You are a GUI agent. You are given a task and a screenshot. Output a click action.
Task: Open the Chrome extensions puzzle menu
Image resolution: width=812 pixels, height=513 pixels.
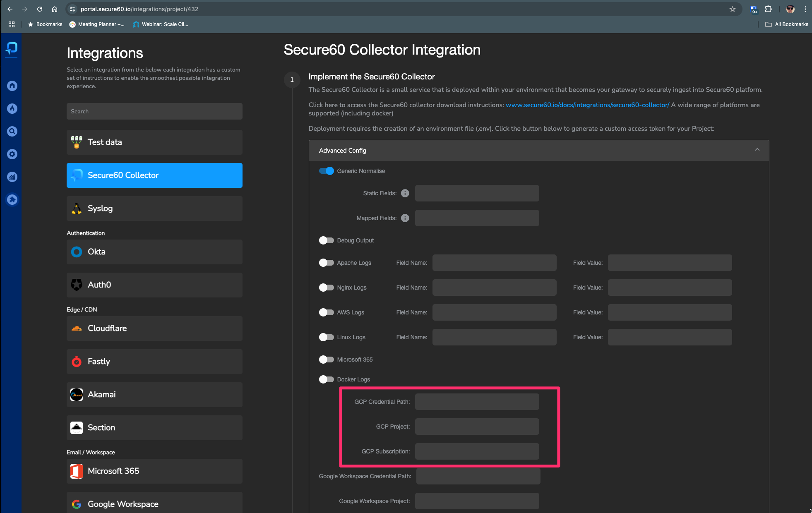click(769, 9)
